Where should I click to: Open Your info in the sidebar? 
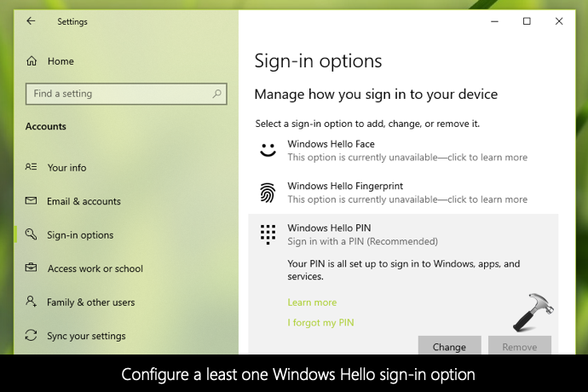(66, 167)
